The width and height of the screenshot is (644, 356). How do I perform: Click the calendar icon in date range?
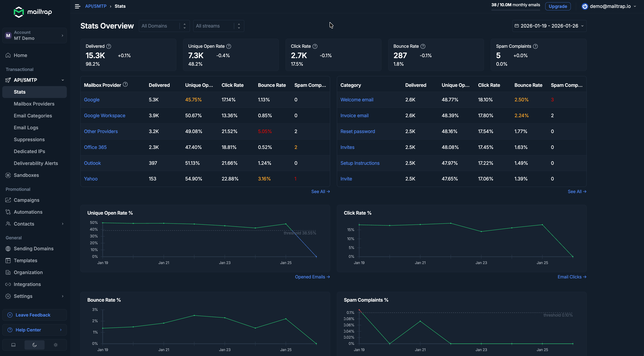click(x=516, y=26)
